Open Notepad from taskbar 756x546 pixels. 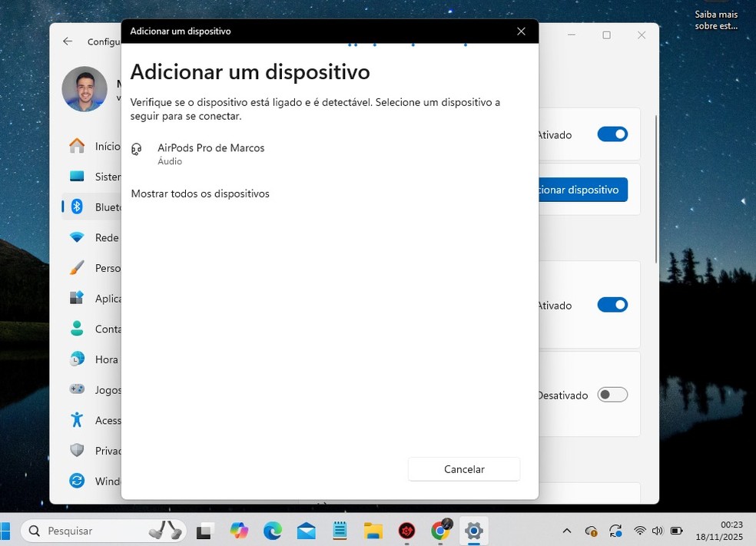(340, 531)
